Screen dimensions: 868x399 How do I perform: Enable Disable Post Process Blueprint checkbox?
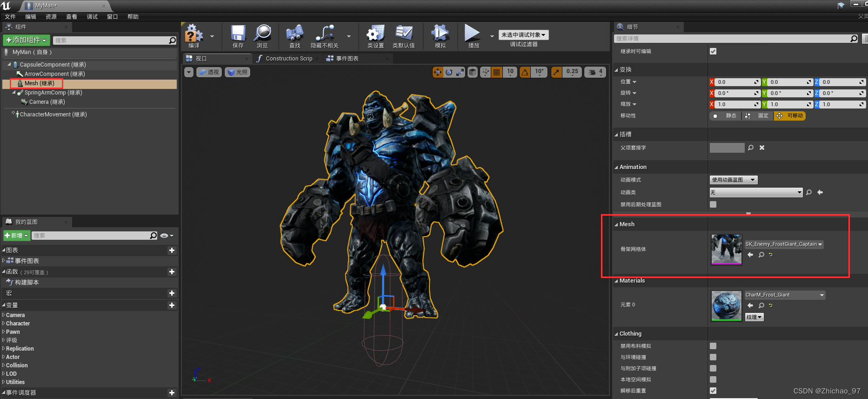tap(713, 204)
